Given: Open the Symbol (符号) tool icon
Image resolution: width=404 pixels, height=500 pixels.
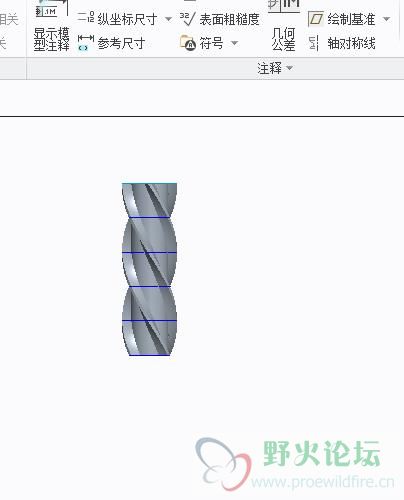Looking at the screenshot, I should 188,43.
